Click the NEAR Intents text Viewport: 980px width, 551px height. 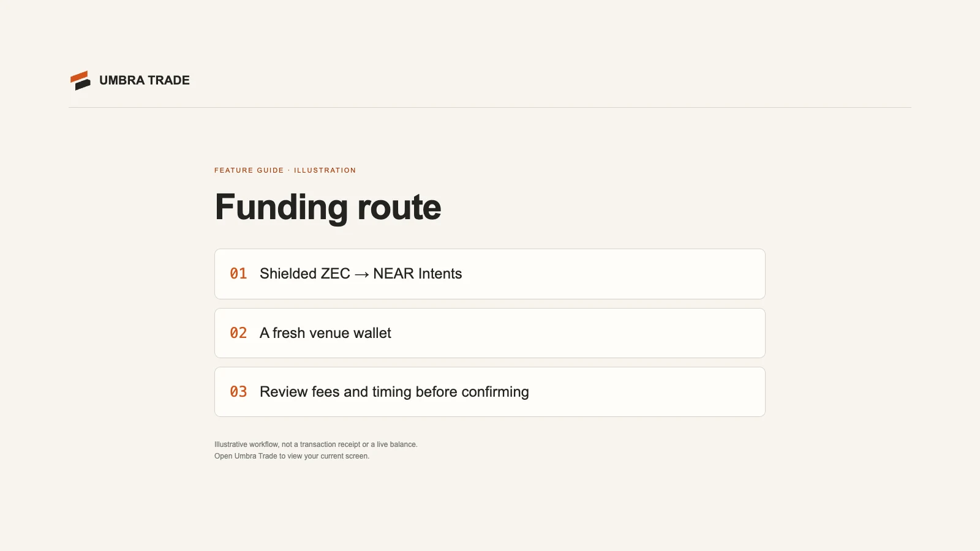(418, 274)
